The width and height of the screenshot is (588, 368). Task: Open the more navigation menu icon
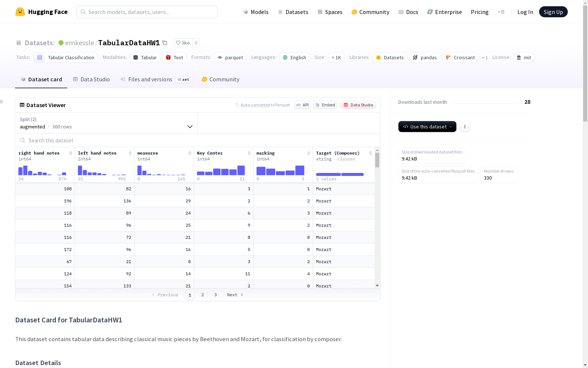click(501, 12)
